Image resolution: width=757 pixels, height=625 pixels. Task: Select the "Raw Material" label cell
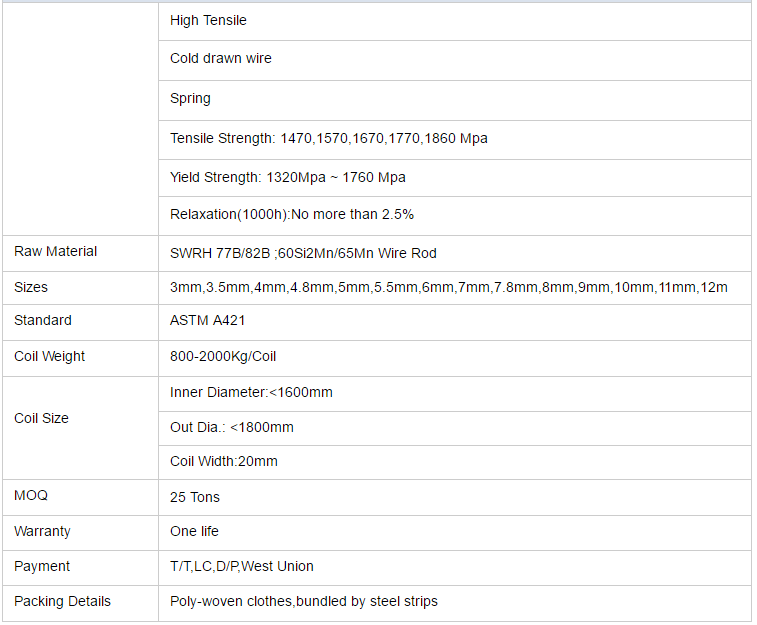tap(56, 252)
